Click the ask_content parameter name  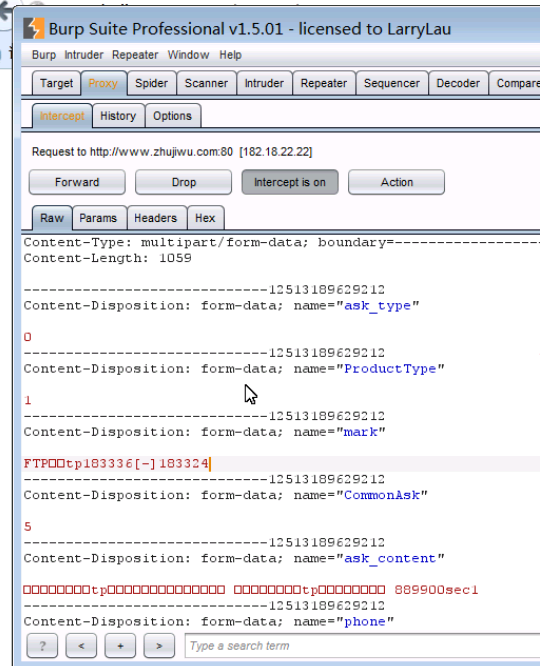click(x=390, y=559)
